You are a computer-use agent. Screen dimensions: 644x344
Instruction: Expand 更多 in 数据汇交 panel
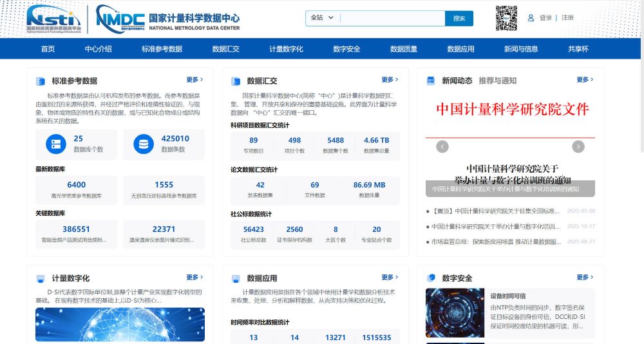click(x=390, y=80)
